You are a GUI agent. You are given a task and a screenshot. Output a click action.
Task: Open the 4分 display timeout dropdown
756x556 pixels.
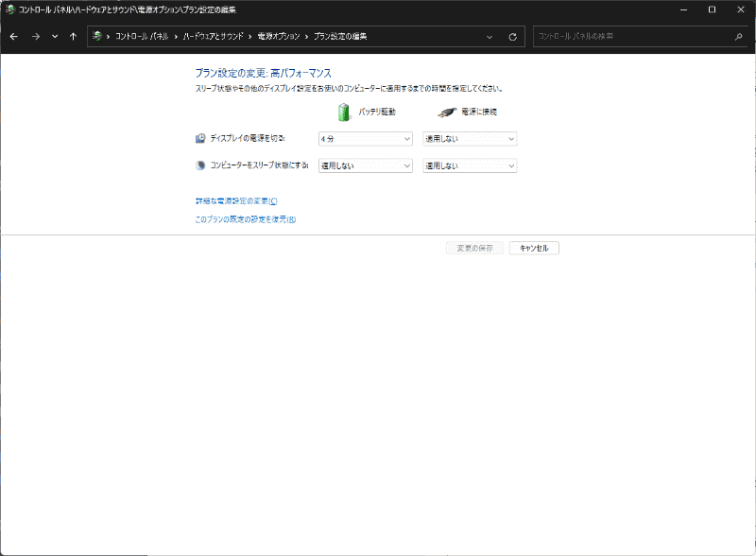[x=365, y=138]
